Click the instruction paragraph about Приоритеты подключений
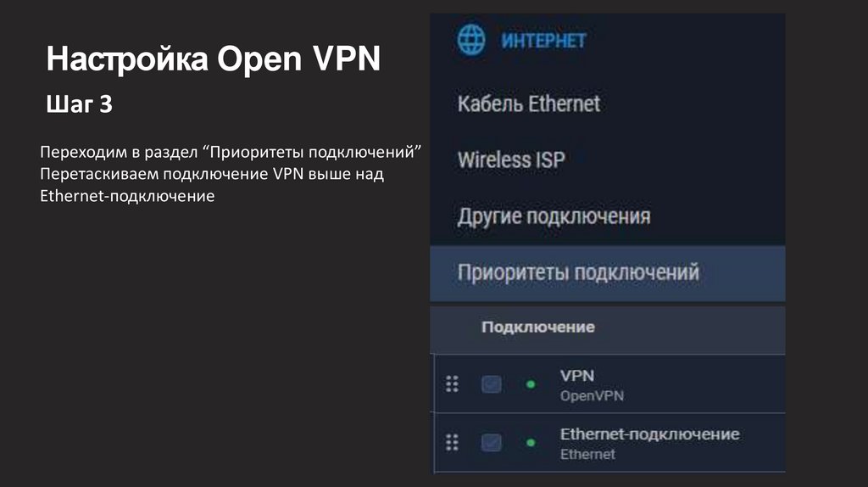This screenshot has width=868, height=487. (231, 174)
